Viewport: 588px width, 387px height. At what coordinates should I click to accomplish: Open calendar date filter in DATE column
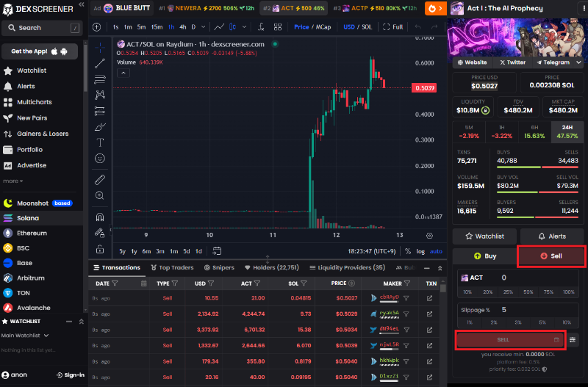(143, 283)
